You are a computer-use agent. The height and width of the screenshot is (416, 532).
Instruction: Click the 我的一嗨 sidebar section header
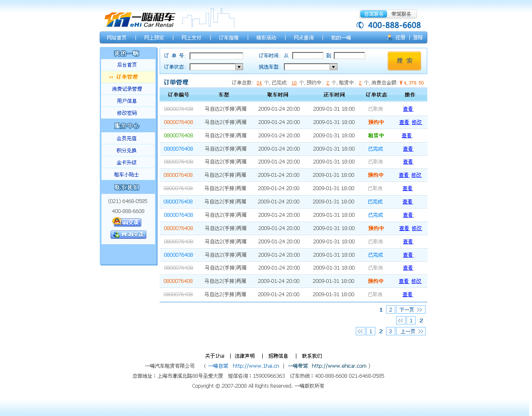[x=127, y=54]
